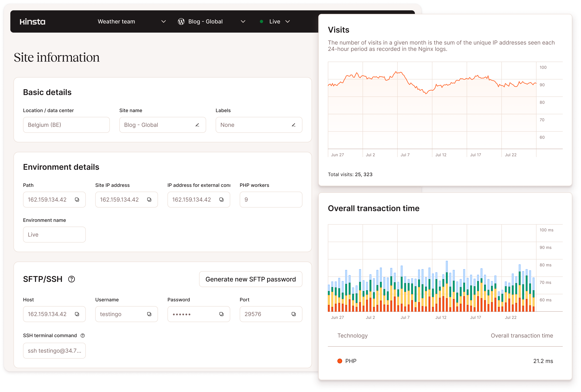Copy the IP address for external connections
The height and width of the screenshot is (392, 581).
221,200
